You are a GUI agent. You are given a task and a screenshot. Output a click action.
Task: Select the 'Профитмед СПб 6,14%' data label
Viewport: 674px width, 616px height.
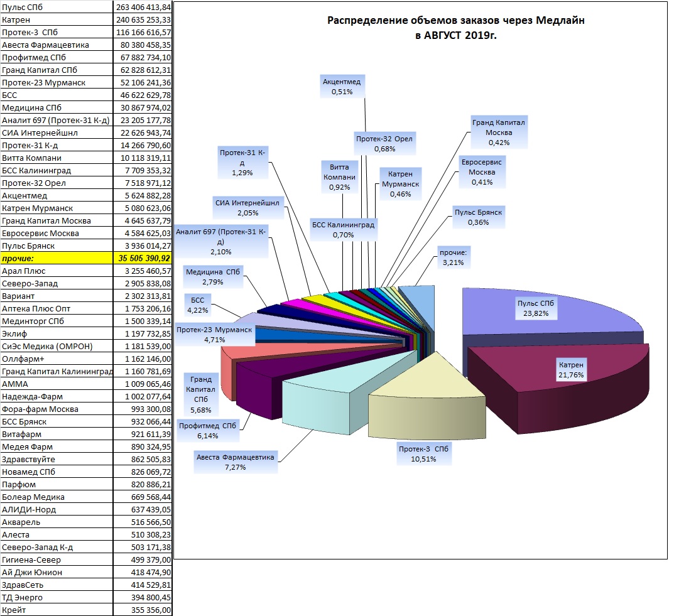208,430
